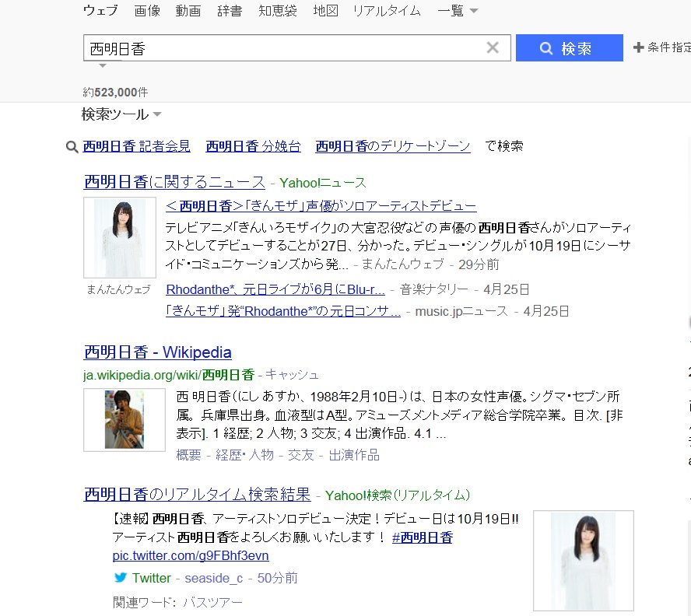Open 西明日香に関するニュース headline link
Screen dimensions: 691x616
[174, 182]
